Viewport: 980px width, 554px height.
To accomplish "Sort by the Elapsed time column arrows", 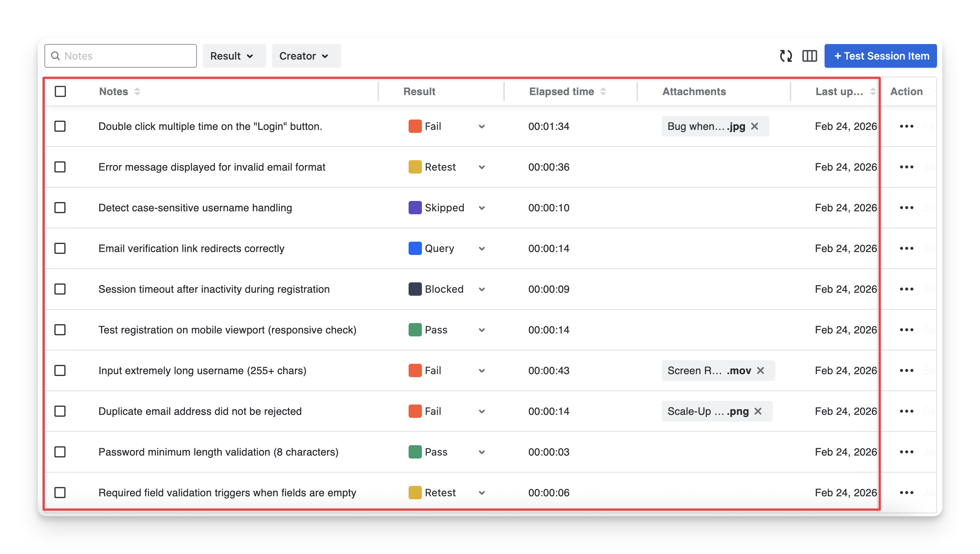I will 603,91.
